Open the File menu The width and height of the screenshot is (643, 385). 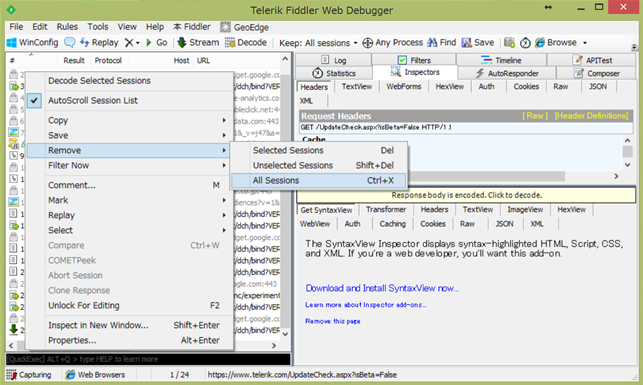(16, 27)
